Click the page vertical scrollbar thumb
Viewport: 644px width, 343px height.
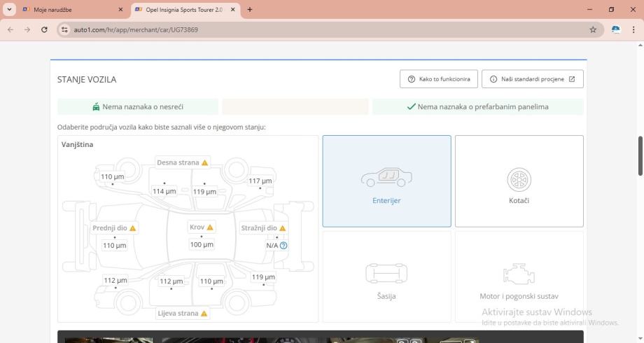(x=640, y=155)
